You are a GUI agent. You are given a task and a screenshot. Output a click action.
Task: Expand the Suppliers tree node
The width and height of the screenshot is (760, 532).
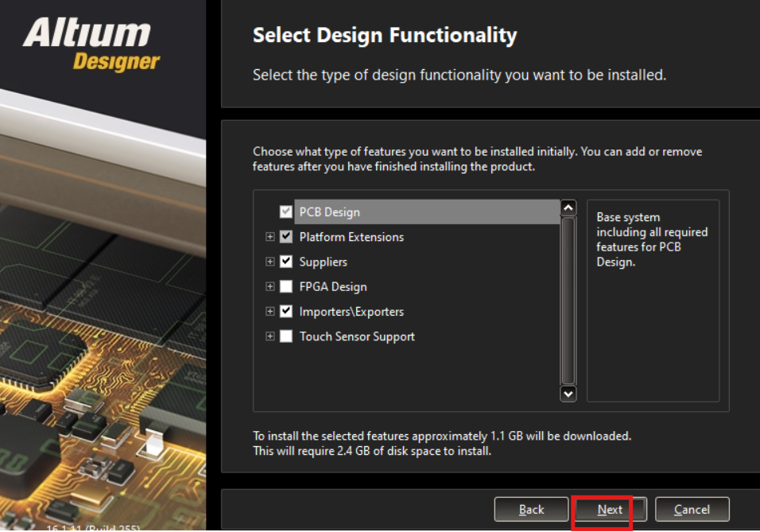[x=270, y=262]
